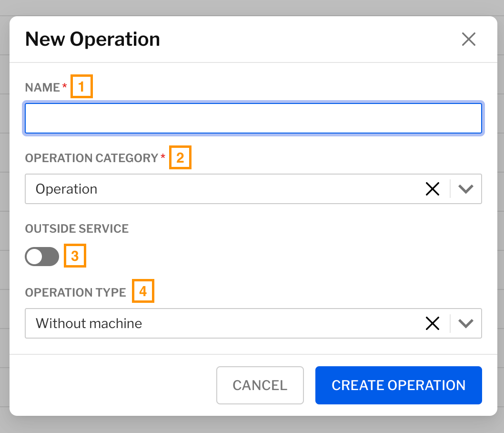The height and width of the screenshot is (433, 504).
Task: Click the close icon of New Operation dialog
Action: pyautogui.click(x=468, y=39)
